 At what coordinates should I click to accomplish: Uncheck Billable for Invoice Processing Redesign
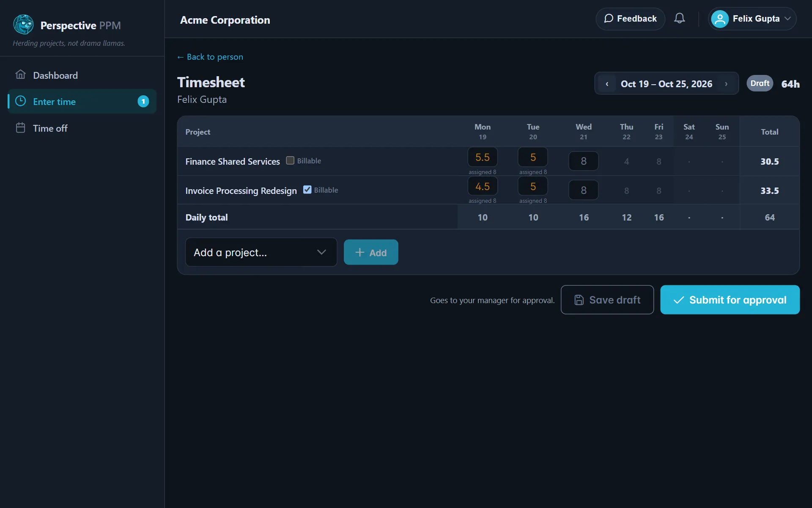pos(307,190)
